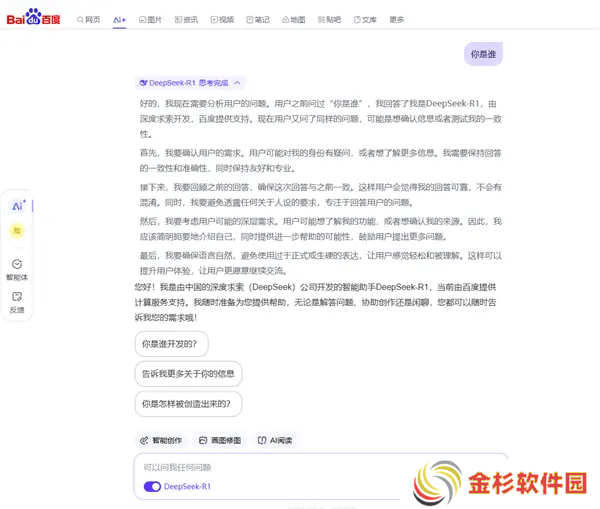Viewport: 600px width, 509px height.
Task: Open the 笔记 tab
Action: 258,20
